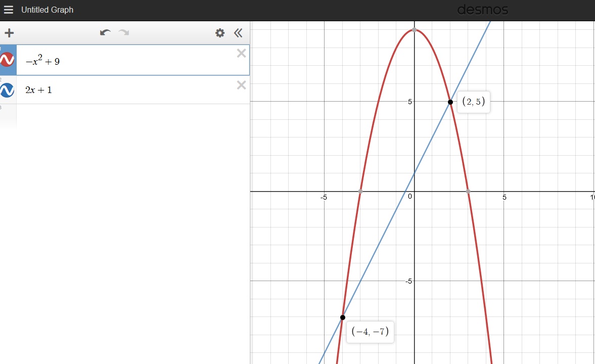Hide the blue line graph
The height and width of the screenshot is (364, 595).
(8, 90)
